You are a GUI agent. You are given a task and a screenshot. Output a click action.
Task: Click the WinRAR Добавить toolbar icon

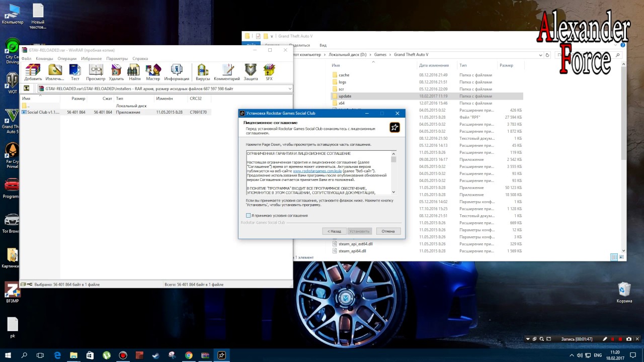click(x=33, y=72)
